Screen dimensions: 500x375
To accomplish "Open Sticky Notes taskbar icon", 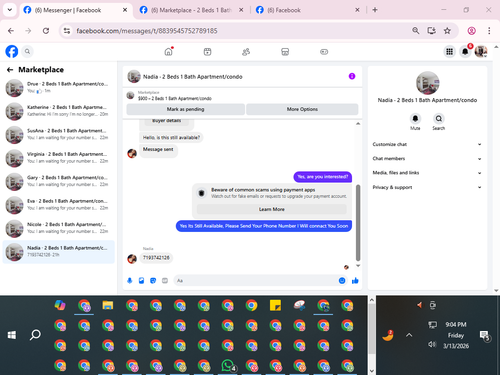I will 275,305.
